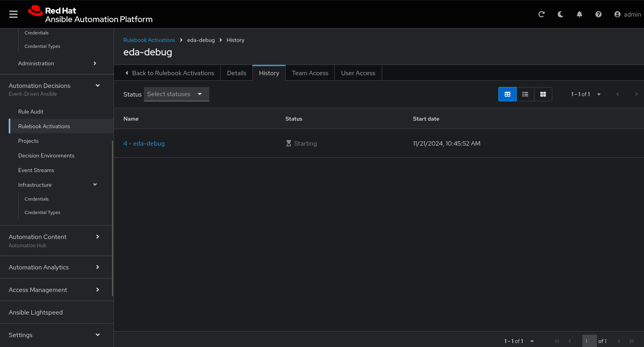The height and width of the screenshot is (347, 644).
Task: Switch to list view layout
Action: pyautogui.click(x=525, y=94)
